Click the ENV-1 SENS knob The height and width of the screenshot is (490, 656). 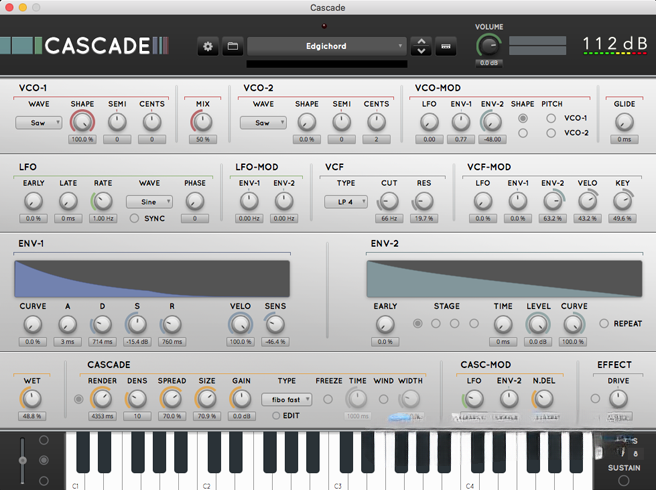pyautogui.click(x=275, y=324)
